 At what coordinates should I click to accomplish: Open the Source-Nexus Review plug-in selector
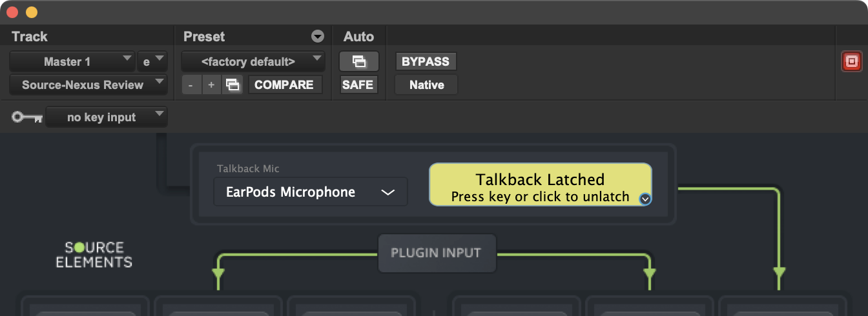(x=88, y=84)
